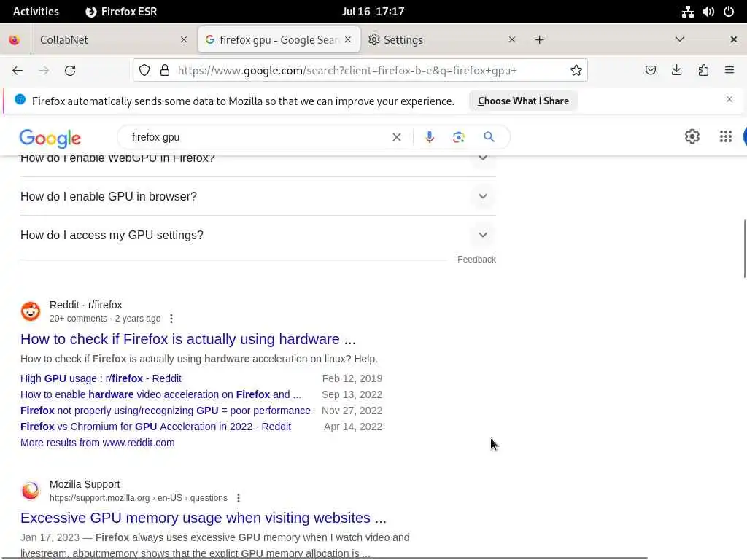The width and height of the screenshot is (747, 560).
Task: Open the Firefox ESR app menu
Action: click(121, 12)
